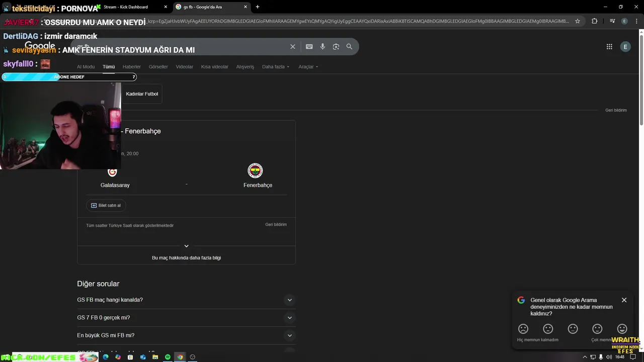This screenshot has width=644, height=362.
Task: Open the Chrome three-dot menu
Action: [x=636, y=21]
